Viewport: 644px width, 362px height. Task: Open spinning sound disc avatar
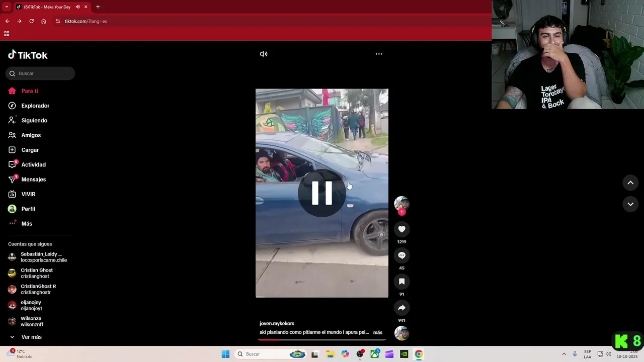(401, 333)
